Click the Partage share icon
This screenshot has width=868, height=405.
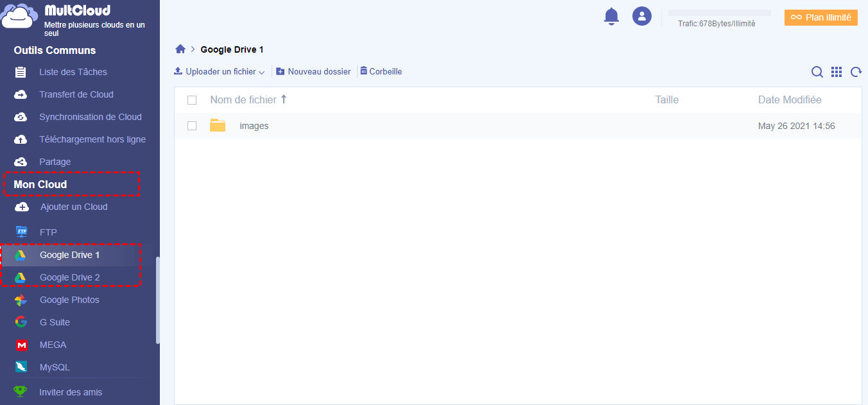pyautogui.click(x=21, y=162)
